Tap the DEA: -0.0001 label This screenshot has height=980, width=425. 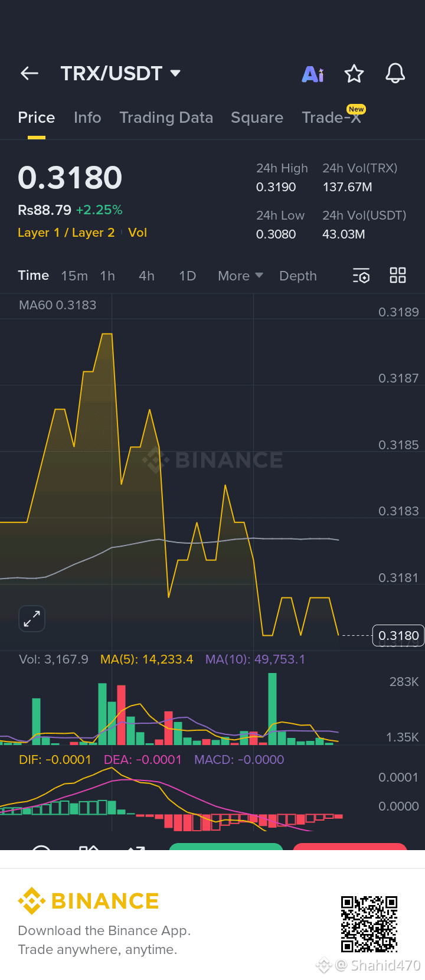143,760
